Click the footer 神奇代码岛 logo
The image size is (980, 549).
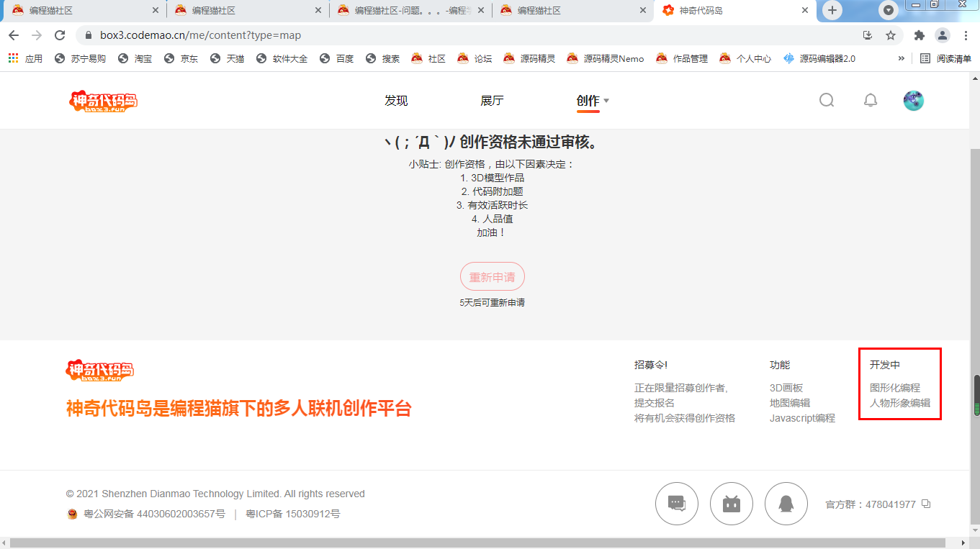click(100, 370)
